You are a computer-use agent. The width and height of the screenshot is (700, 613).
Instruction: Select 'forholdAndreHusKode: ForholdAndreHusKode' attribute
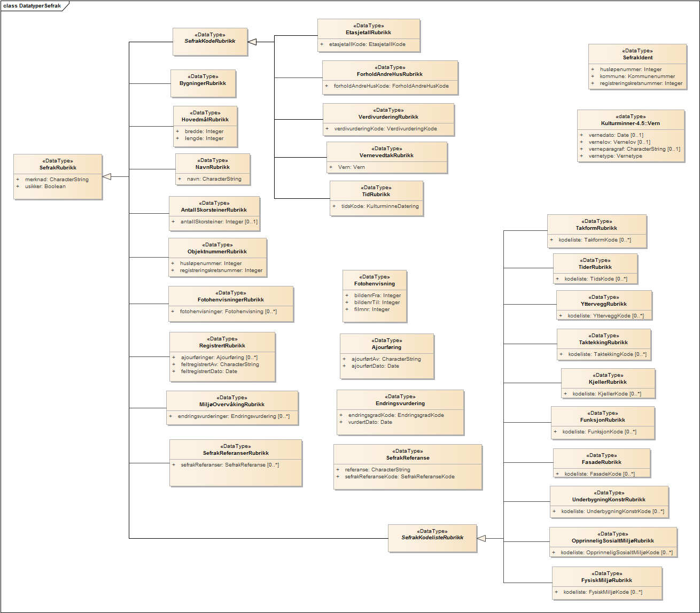[x=391, y=86]
